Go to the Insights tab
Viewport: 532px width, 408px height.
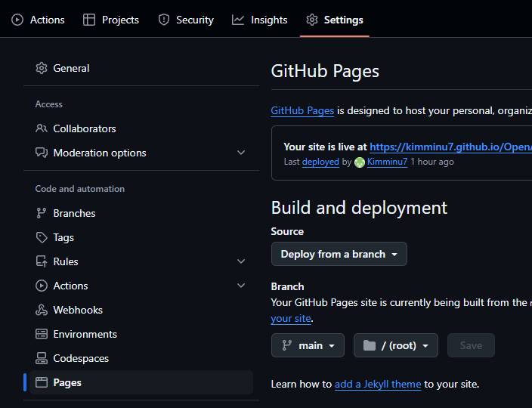259,20
